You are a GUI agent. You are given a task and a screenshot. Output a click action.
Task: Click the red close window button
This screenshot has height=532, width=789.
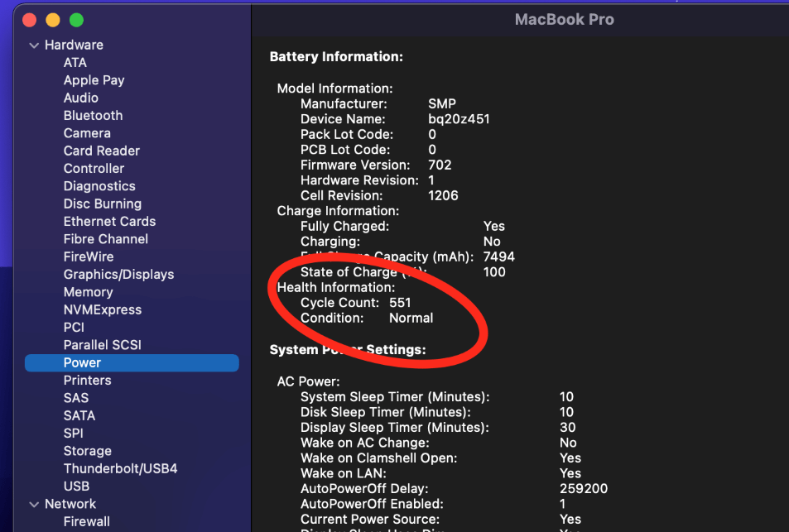tap(30, 19)
